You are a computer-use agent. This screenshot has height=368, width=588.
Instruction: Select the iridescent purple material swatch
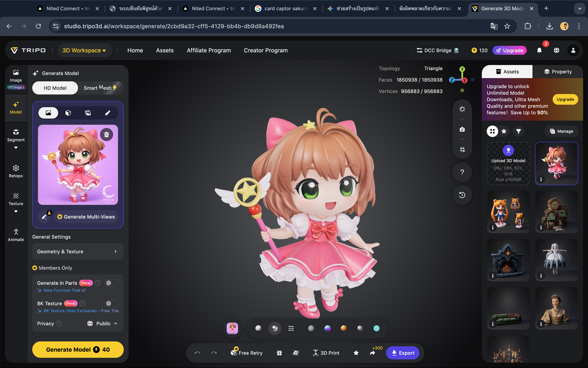[327, 328]
